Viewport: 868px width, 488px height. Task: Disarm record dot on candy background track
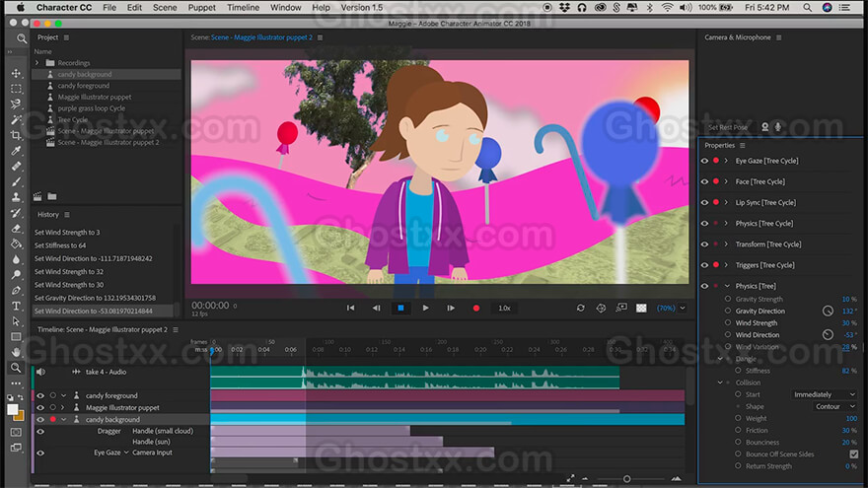tap(53, 419)
